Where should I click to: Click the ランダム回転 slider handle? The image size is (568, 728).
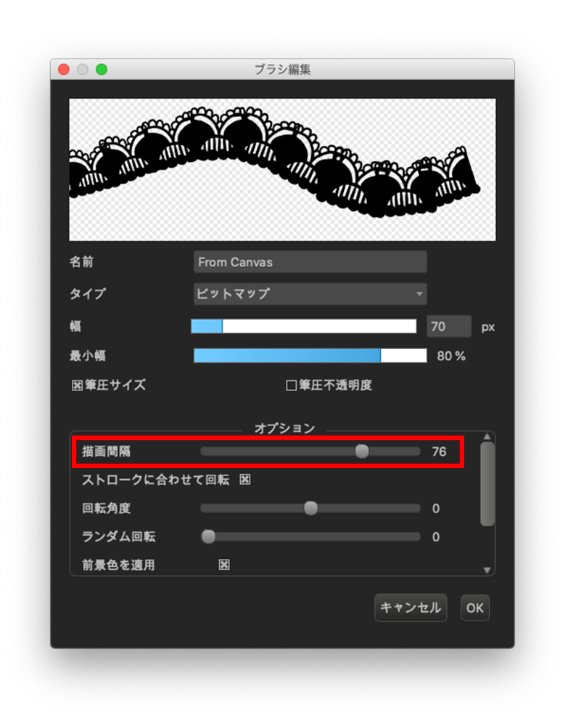[x=208, y=536]
